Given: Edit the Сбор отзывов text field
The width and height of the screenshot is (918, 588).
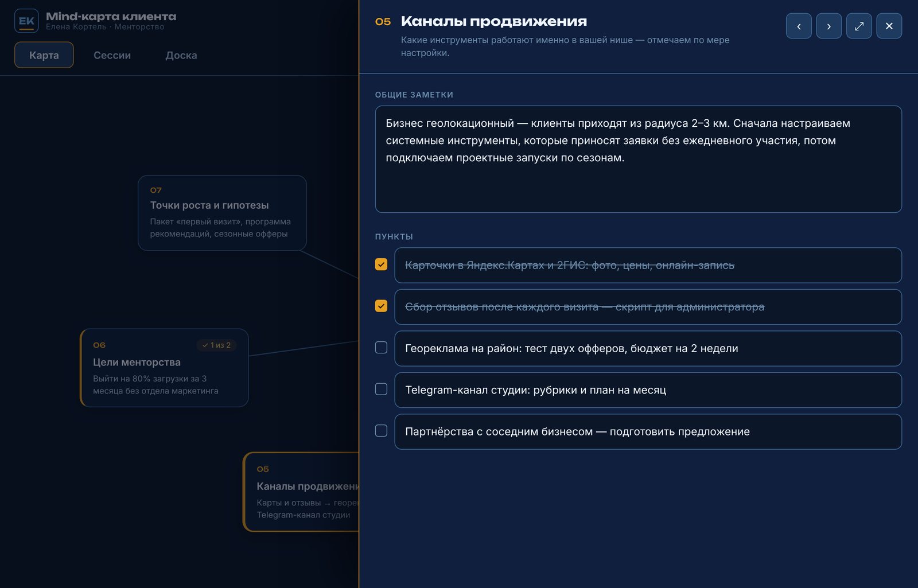Looking at the screenshot, I should pos(648,307).
